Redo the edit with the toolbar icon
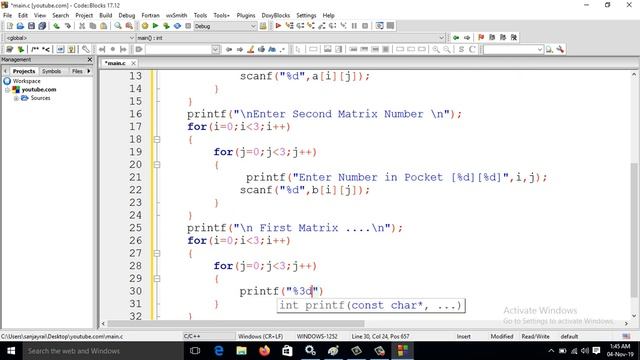 coord(67,26)
